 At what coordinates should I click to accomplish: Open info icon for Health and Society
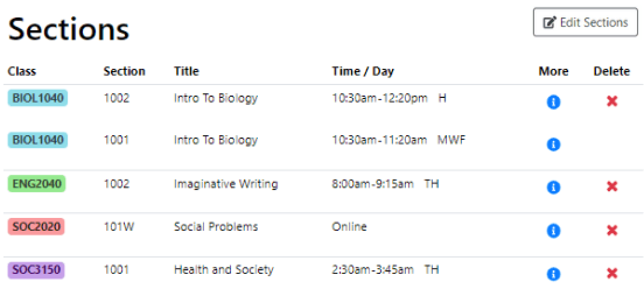point(554,273)
